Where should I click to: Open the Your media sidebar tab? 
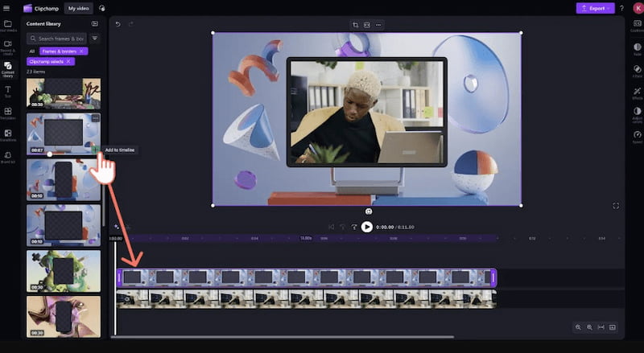[x=8, y=26]
